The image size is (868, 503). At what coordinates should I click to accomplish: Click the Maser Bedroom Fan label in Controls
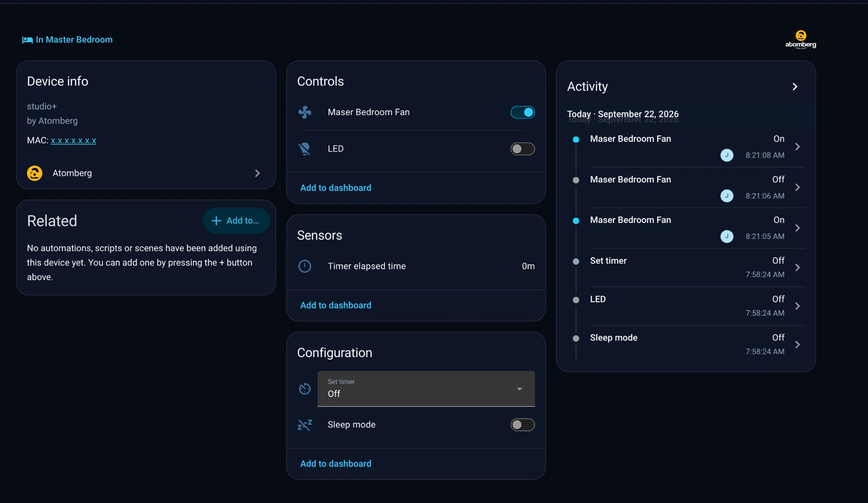[x=368, y=112]
